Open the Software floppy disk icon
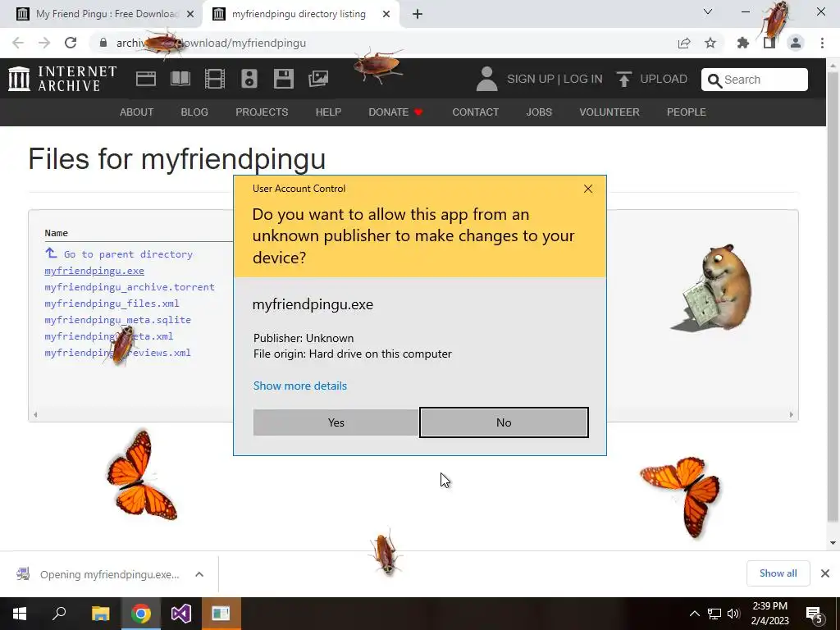 [x=283, y=79]
